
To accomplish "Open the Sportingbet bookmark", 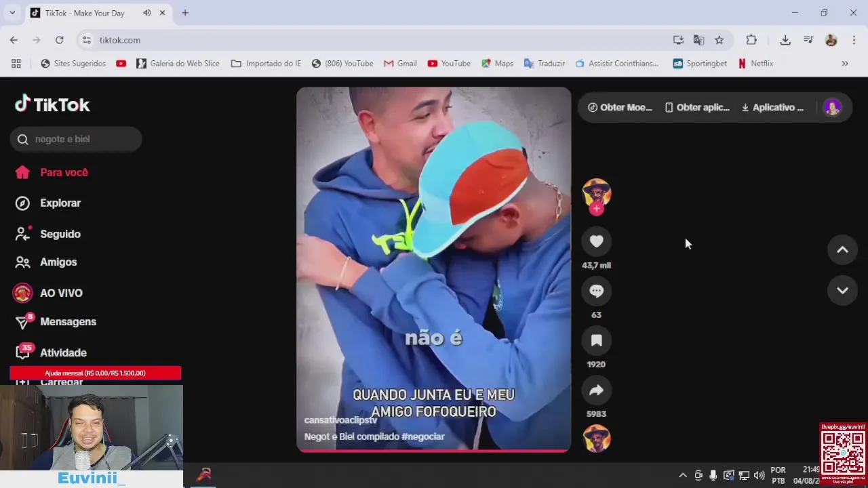I will click(700, 63).
